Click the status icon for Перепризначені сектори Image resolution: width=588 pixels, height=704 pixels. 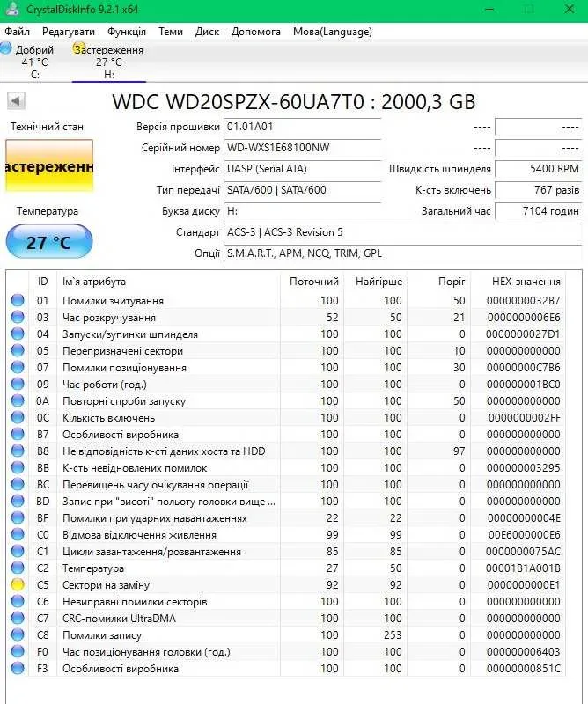coord(18,350)
